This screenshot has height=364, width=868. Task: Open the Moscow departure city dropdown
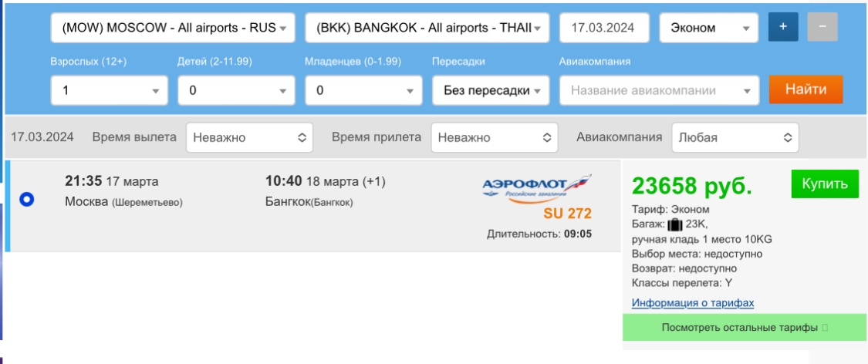(x=172, y=29)
